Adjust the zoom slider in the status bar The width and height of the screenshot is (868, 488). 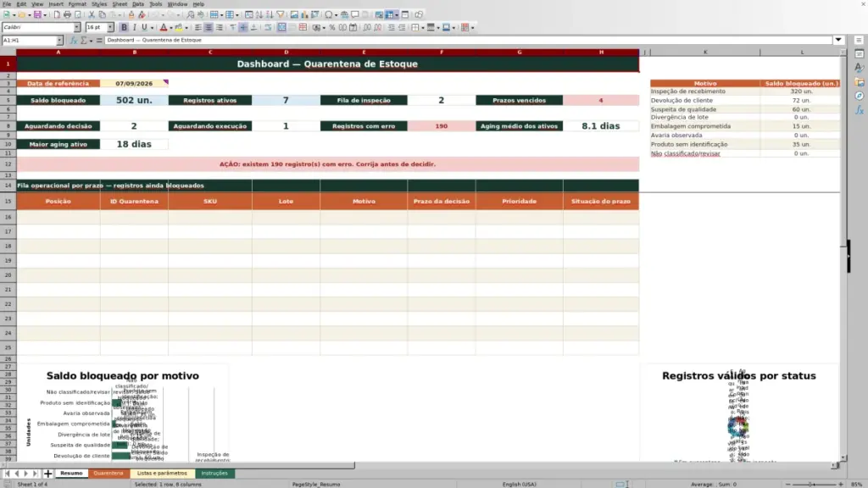pos(814,484)
